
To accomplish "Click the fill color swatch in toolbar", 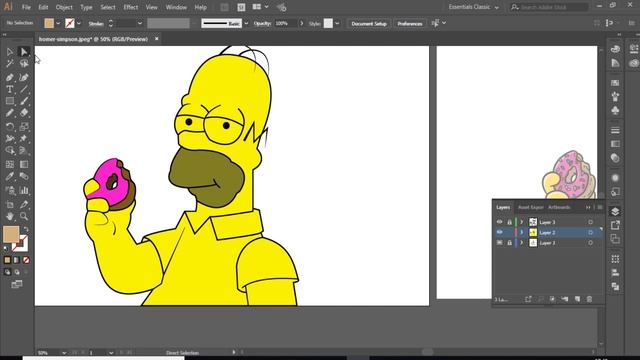I will tap(11, 234).
